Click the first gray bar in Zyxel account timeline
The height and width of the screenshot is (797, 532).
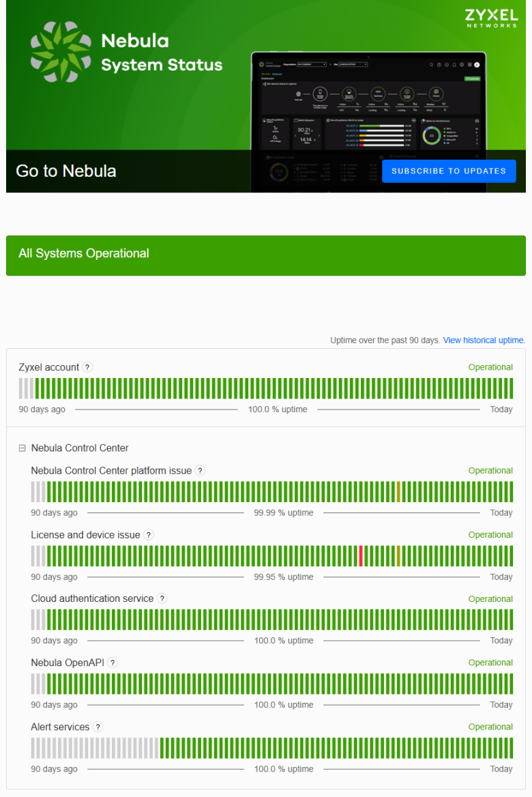21,388
